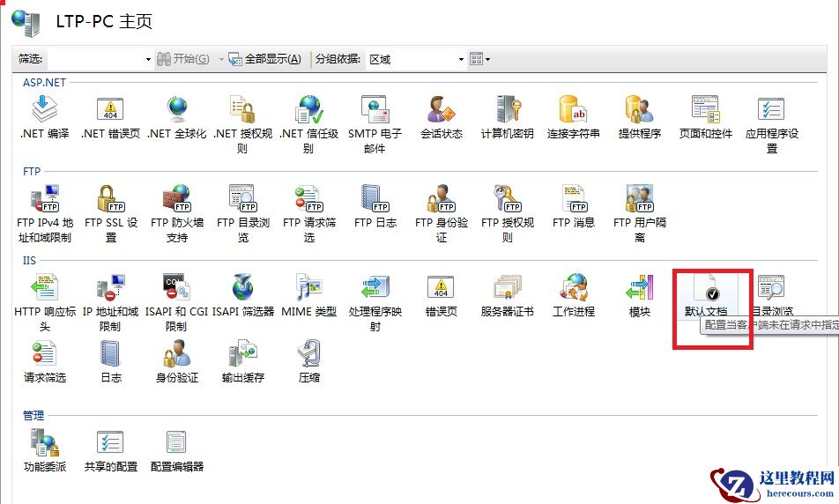839x504 pixels.
Task: Open IIS 身份验证 feature
Action: pos(176,361)
